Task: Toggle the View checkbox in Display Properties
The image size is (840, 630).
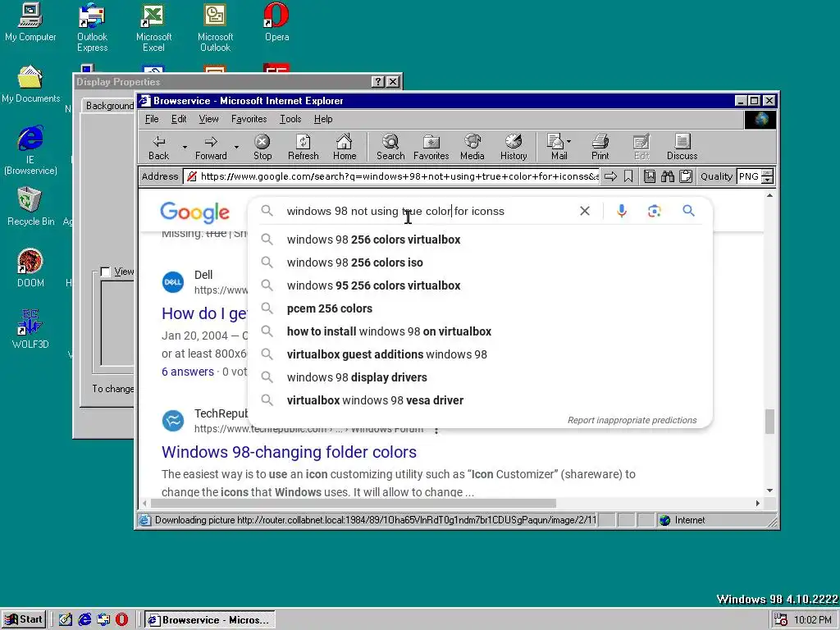Action: coord(106,272)
